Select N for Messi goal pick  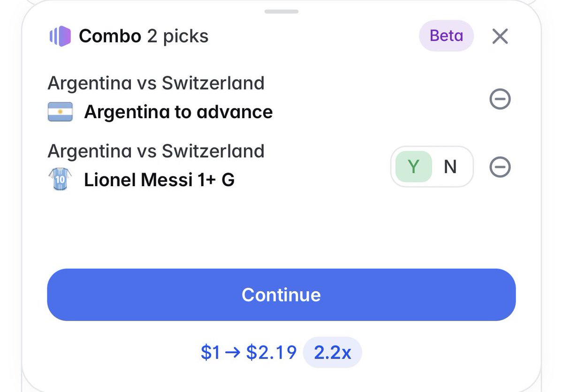[x=450, y=167]
